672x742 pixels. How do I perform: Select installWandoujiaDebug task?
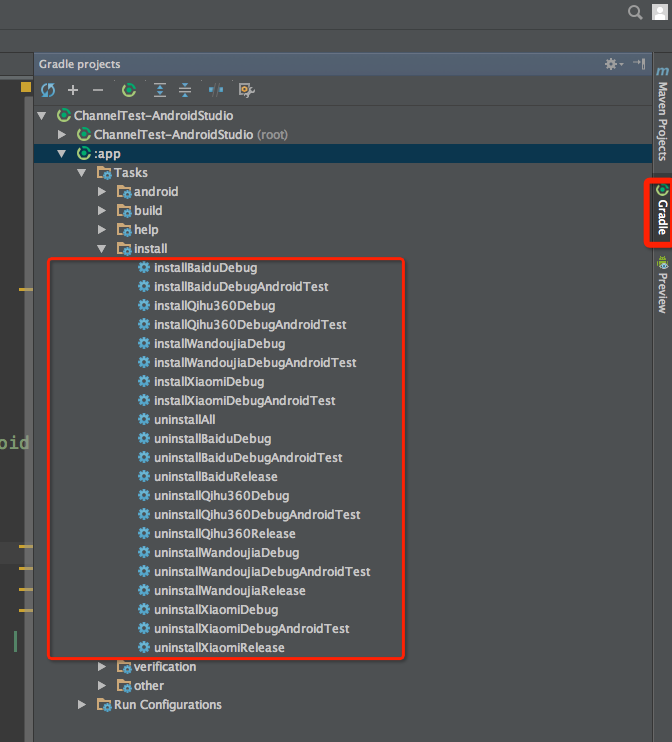click(220, 344)
